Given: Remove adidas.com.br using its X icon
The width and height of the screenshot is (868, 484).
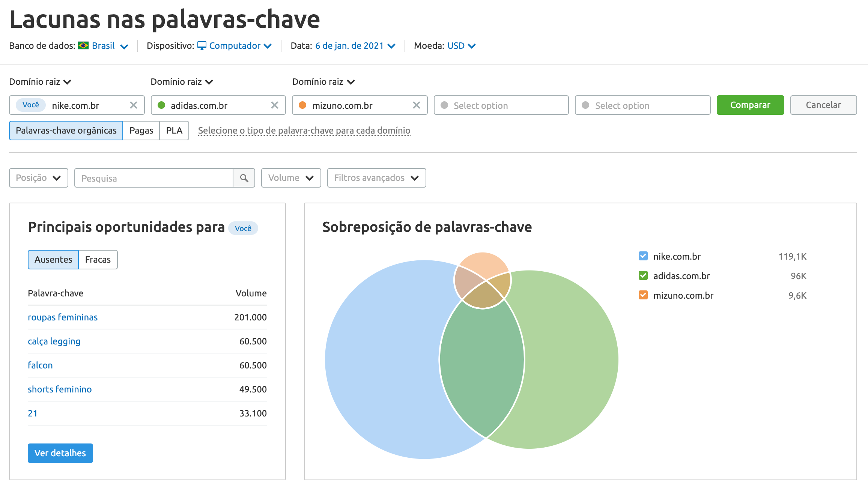Looking at the screenshot, I should click(275, 105).
